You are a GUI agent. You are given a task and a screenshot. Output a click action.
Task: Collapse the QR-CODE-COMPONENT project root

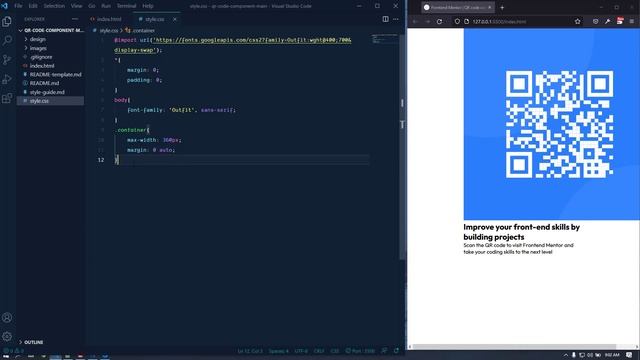click(51, 30)
